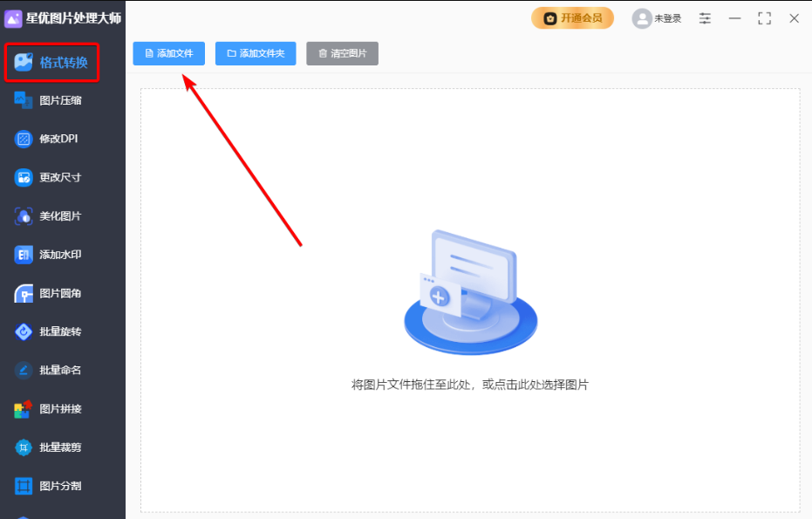
Task: Select the 批量裁剪 batch crop icon
Action: [24, 447]
